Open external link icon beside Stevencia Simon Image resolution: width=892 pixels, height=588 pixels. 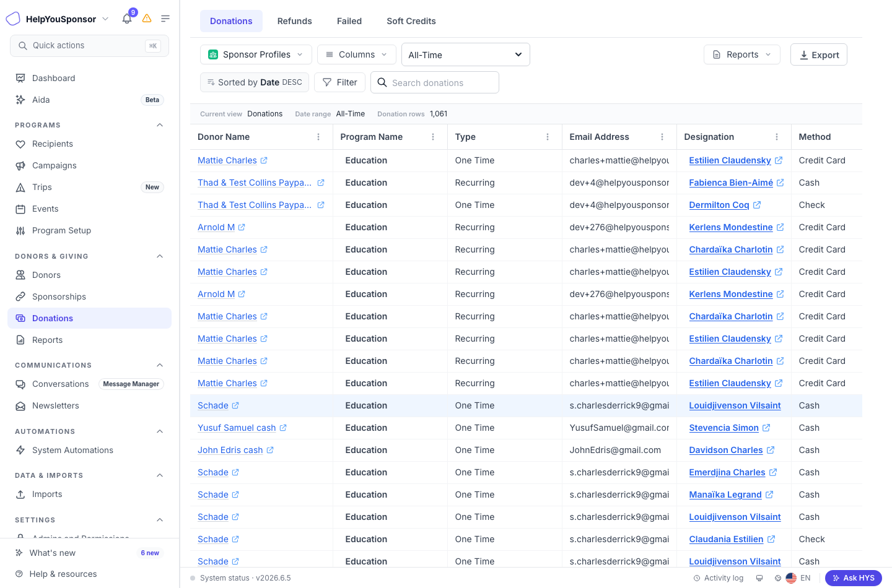(x=766, y=428)
